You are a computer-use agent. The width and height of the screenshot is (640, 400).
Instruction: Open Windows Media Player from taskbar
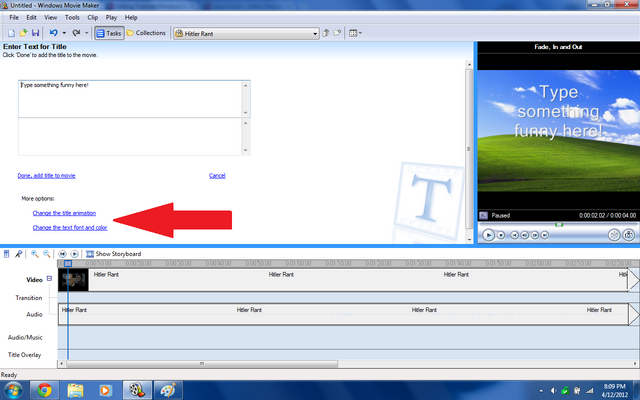(106, 390)
